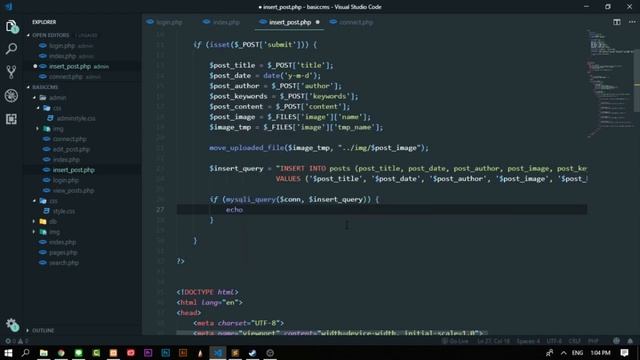Click the Split Editor icon
This screenshot has height=360, width=640.
click(x=617, y=22)
